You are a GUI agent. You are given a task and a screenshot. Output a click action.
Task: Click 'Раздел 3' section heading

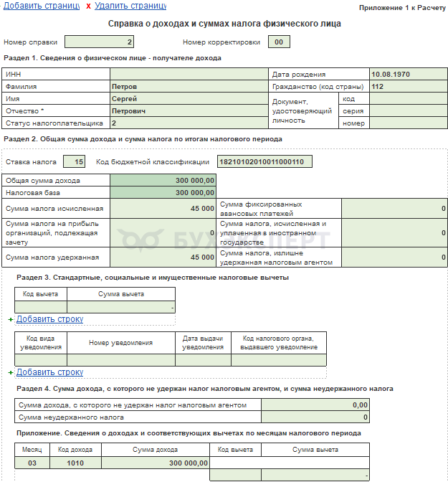[x=153, y=278]
